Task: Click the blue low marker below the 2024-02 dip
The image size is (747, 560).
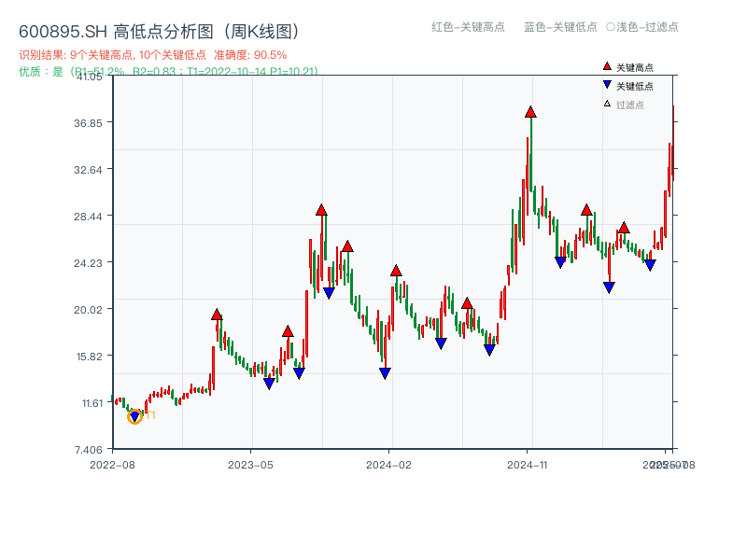Action: pyautogui.click(x=384, y=371)
